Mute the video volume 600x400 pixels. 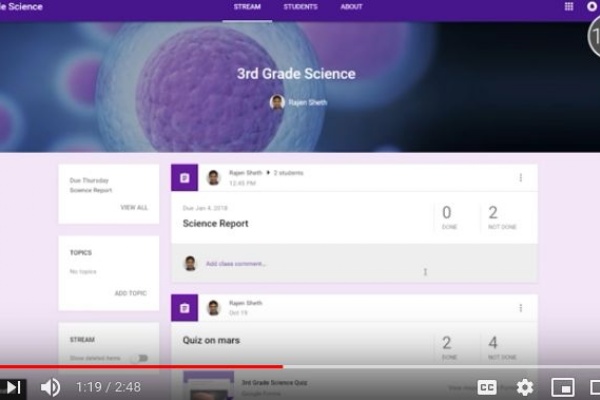[x=50, y=387]
